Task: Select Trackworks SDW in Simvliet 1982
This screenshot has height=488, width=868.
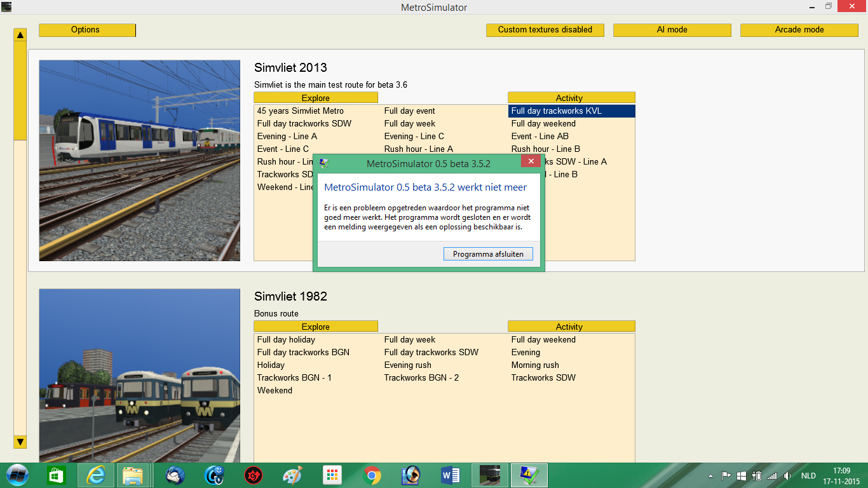Action: [x=543, y=378]
